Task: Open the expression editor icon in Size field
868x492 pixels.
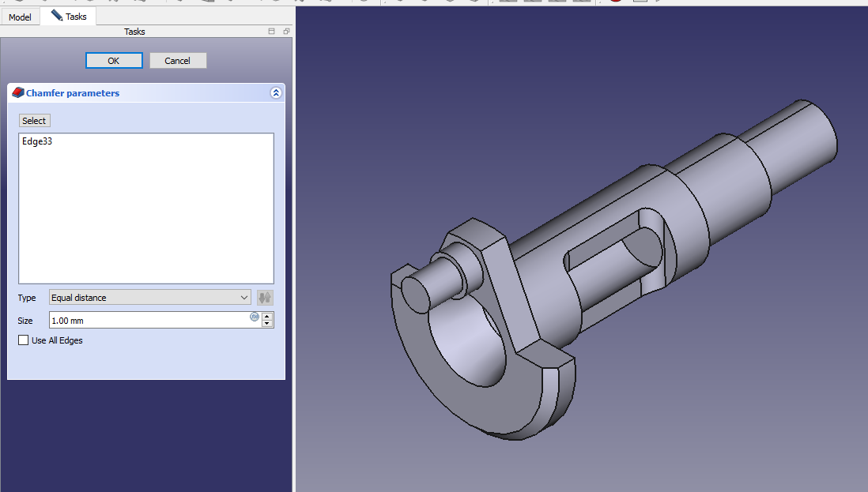Action: coord(255,317)
